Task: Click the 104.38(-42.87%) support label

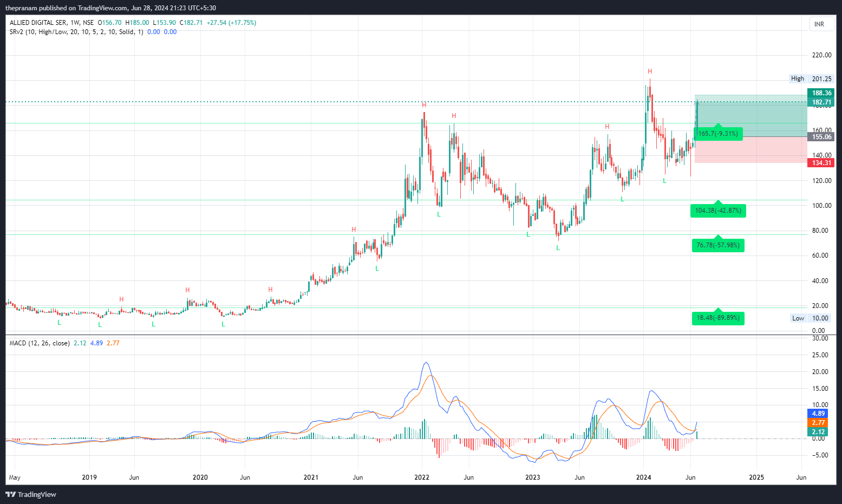Action: pyautogui.click(x=718, y=211)
